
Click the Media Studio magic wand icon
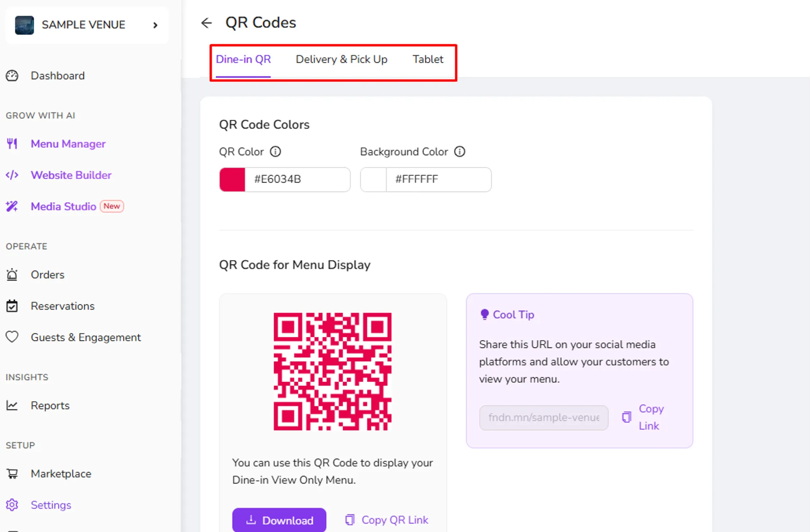(x=12, y=206)
